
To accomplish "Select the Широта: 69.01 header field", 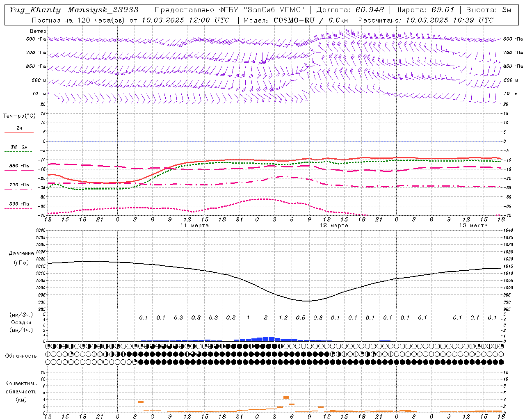I will pyautogui.click(x=425, y=10).
